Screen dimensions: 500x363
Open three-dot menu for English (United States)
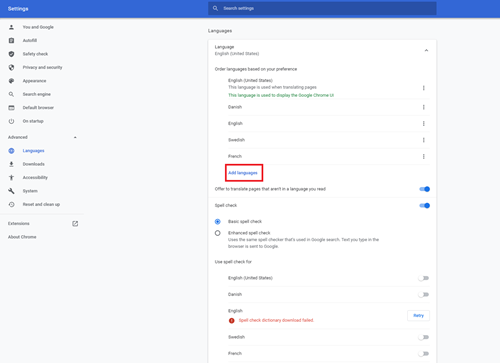(424, 88)
